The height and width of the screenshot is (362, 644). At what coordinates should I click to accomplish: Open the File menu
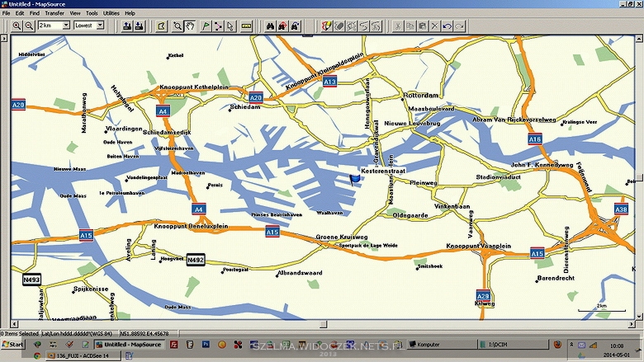6,13
